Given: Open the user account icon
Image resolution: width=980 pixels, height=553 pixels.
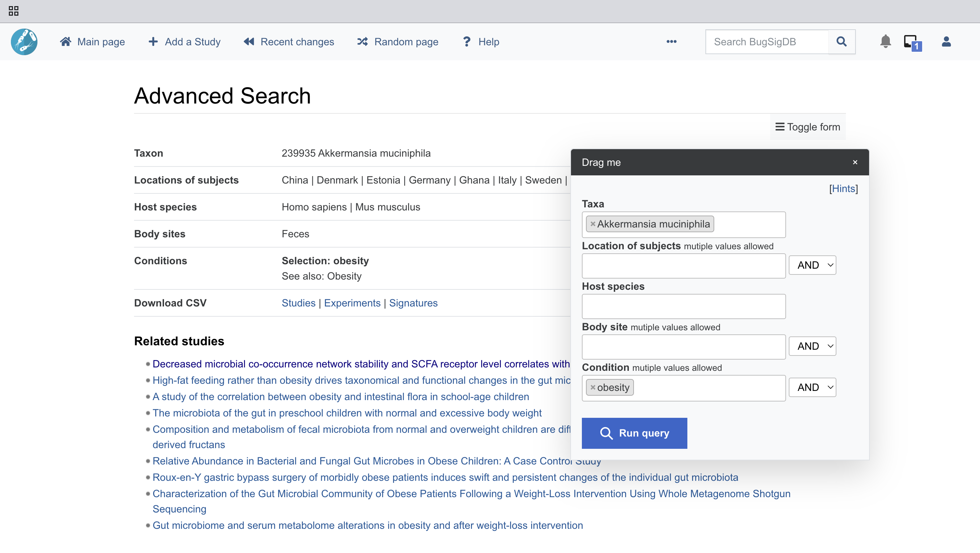Looking at the screenshot, I should pyautogui.click(x=946, y=42).
